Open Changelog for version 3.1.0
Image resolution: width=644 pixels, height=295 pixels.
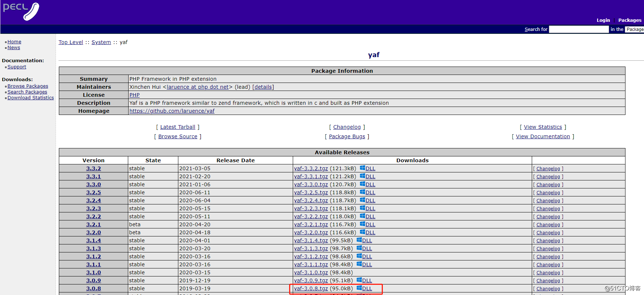548,273
